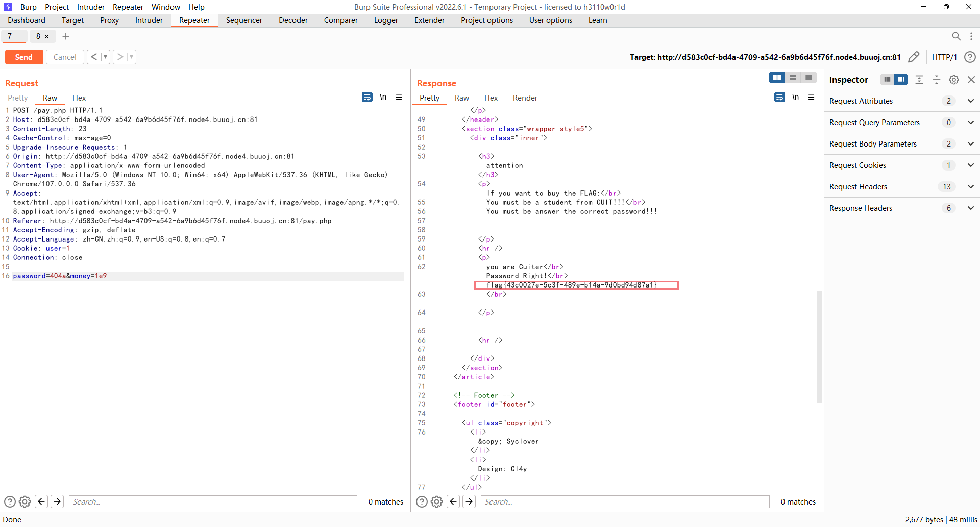Jump to previous request search match

[41, 501]
